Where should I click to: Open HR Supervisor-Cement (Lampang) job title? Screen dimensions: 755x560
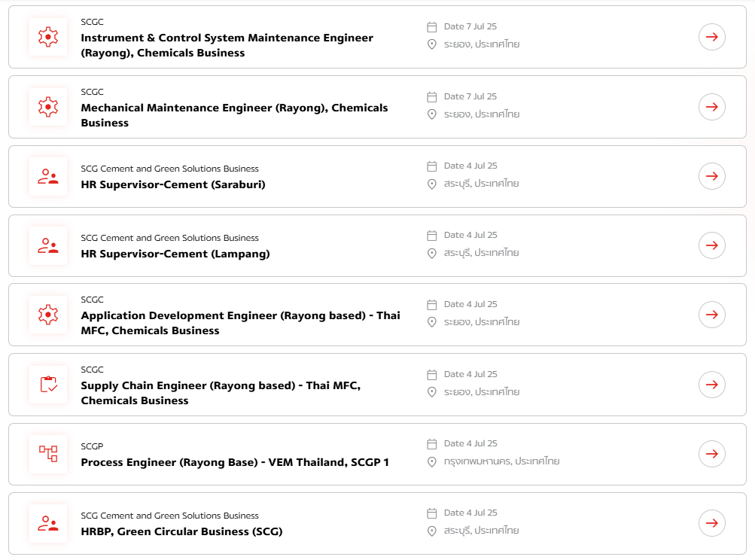[x=175, y=254]
